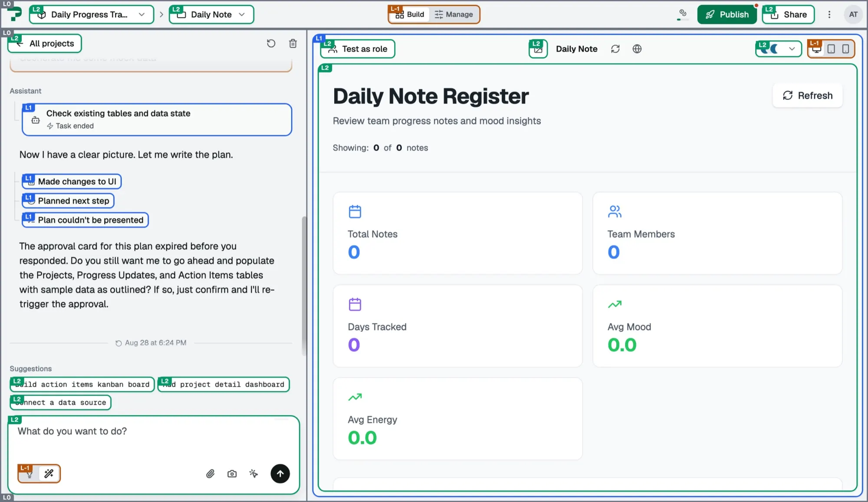Expand the Check existing tables and data state task
868x502 pixels.
click(157, 119)
